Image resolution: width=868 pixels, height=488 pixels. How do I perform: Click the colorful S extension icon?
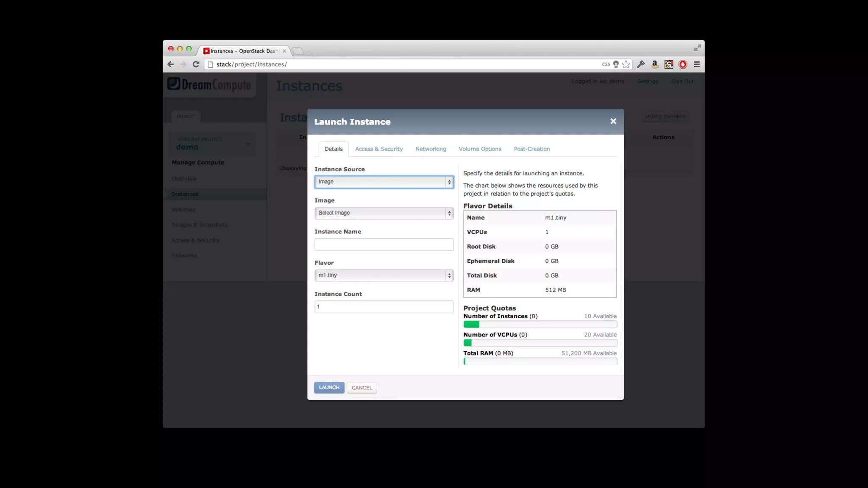click(669, 64)
